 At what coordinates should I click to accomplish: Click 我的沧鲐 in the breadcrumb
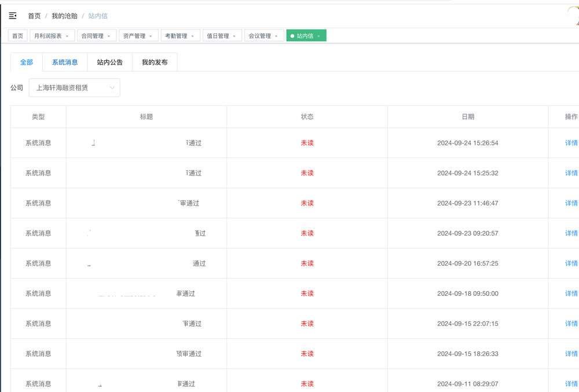(64, 16)
